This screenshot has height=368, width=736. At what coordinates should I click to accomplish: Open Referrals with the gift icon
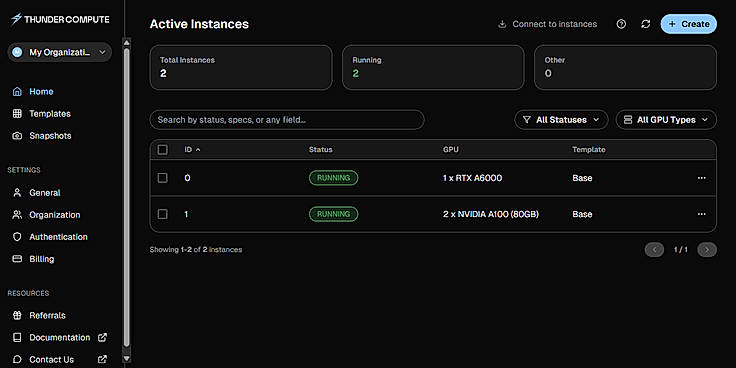pos(17,315)
